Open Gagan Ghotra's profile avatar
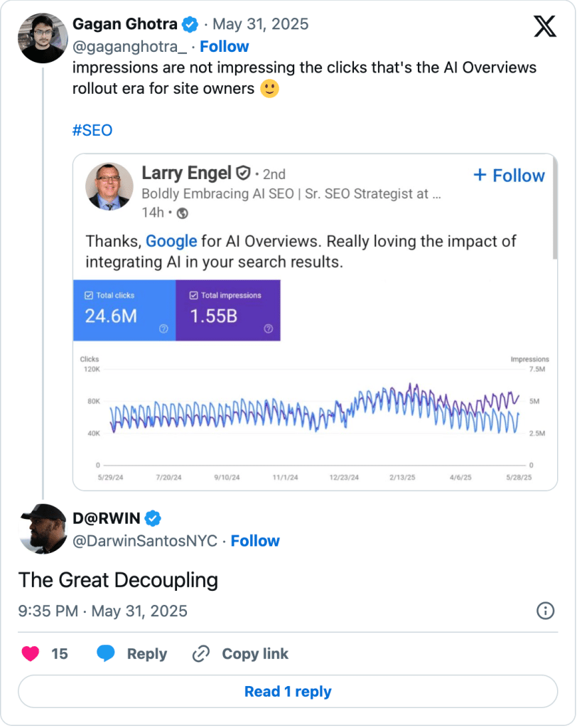The image size is (577, 728). pyautogui.click(x=43, y=38)
